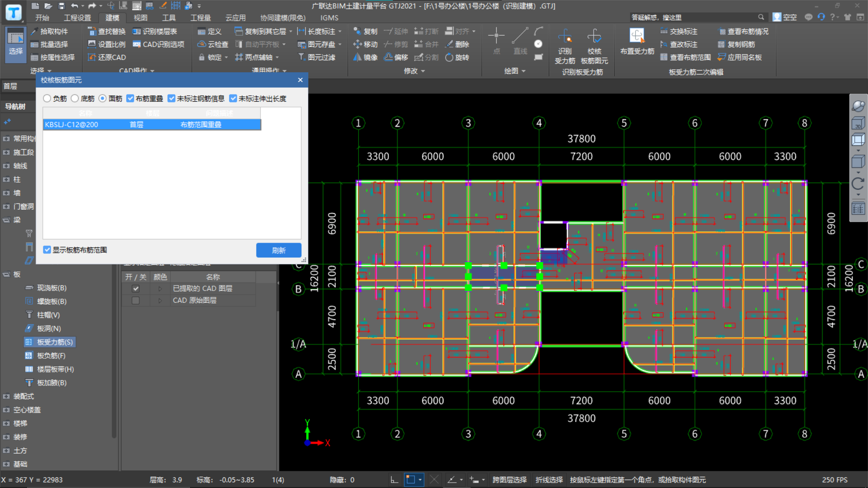Expand the 柱 node in navigation tree
The height and width of the screenshot is (488, 868).
tap(6, 179)
